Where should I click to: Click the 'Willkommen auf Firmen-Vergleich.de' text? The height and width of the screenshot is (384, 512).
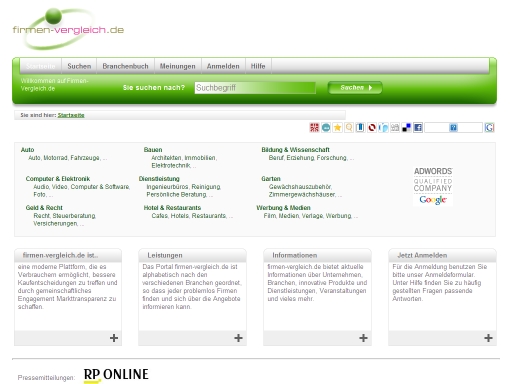(54, 85)
